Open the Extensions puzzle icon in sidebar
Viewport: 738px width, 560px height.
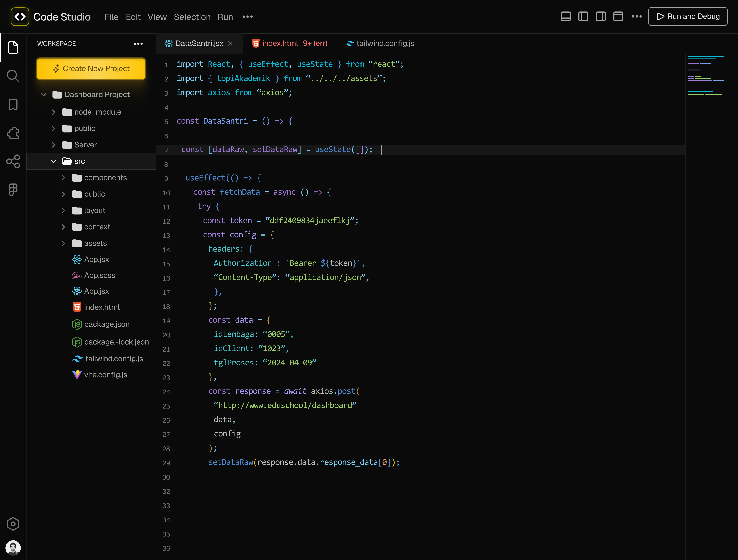[x=13, y=133]
